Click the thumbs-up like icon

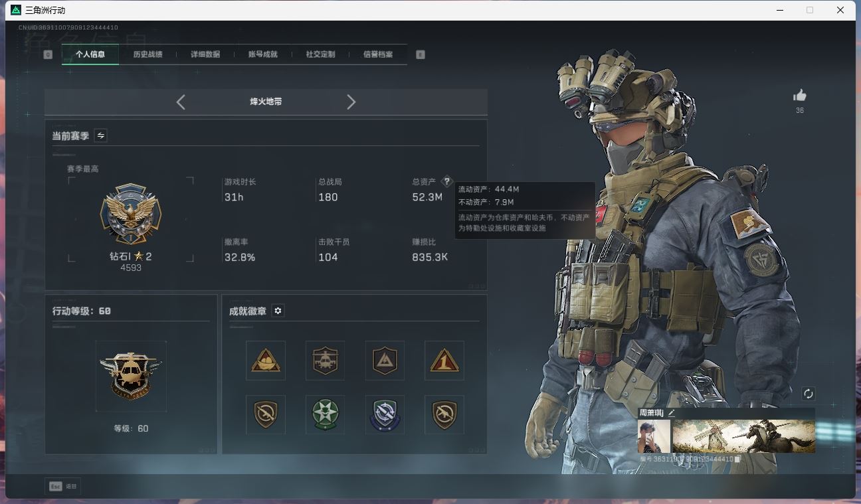799,96
